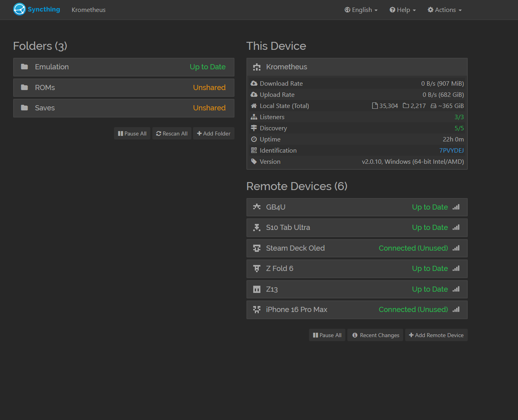Pause all folders

click(x=132, y=133)
